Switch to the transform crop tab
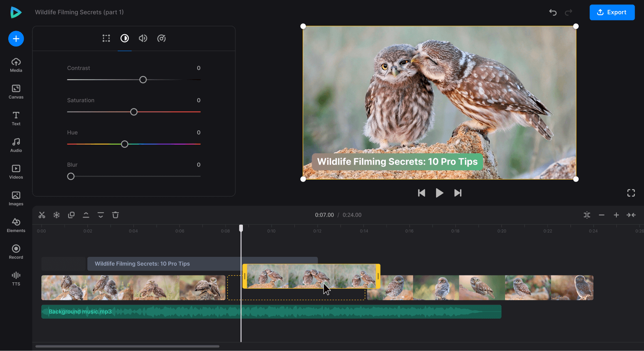644x351 pixels. [106, 38]
